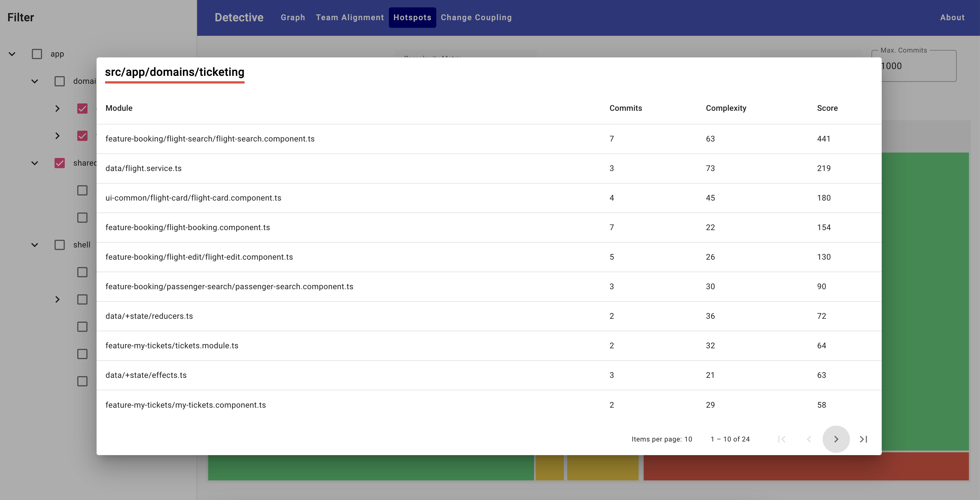
Task: Switch to the Graph tab
Action: [x=293, y=18]
